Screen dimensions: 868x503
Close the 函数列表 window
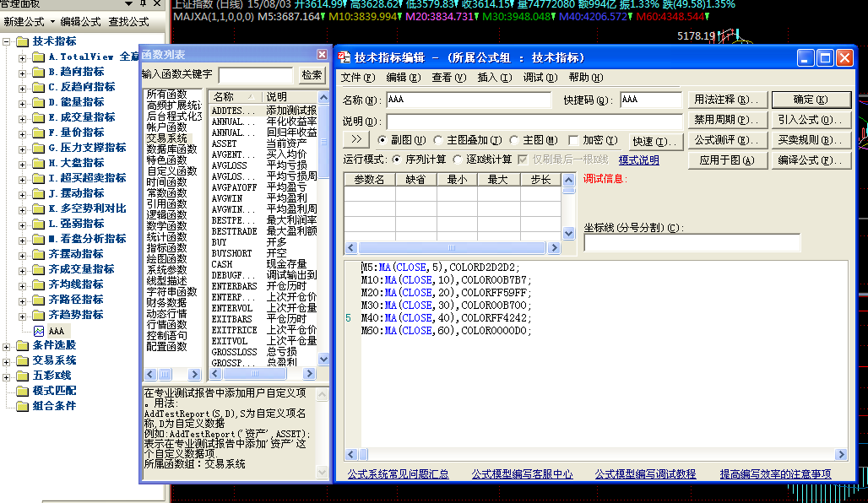(321, 55)
